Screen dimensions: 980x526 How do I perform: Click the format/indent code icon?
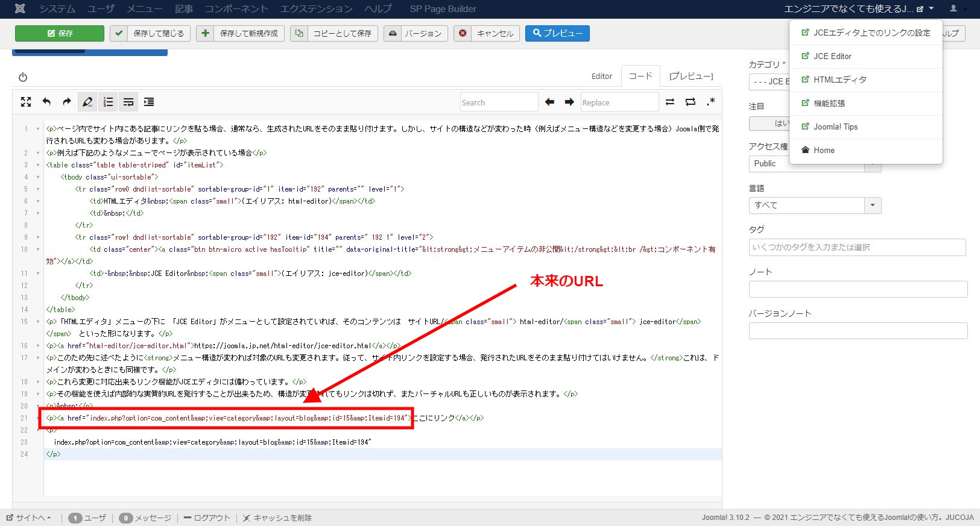pyautogui.click(x=149, y=102)
